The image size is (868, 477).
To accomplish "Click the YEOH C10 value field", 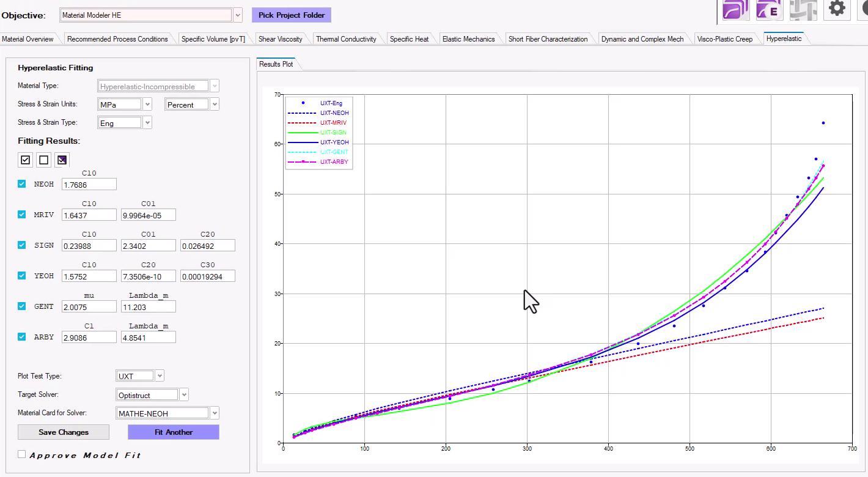I will coord(89,276).
